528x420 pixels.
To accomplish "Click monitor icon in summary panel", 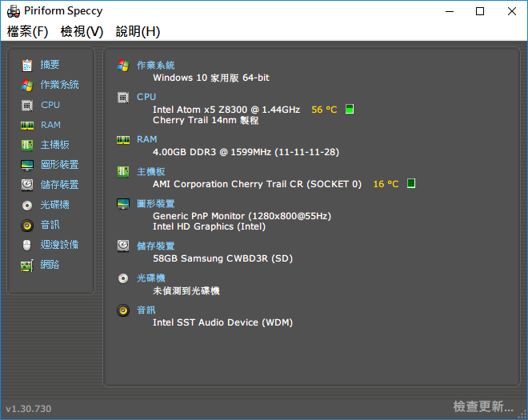I will pyautogui.click(x=123, y=204).
